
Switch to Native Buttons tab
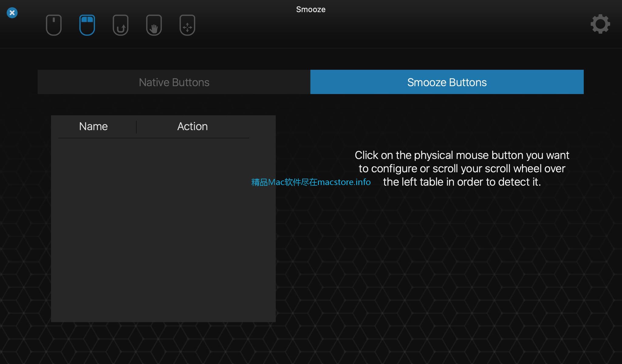point(174,82)
